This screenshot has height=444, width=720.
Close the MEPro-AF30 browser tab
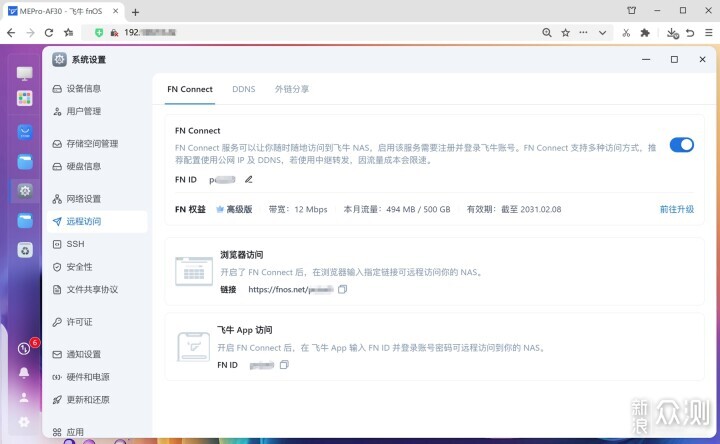116,11
